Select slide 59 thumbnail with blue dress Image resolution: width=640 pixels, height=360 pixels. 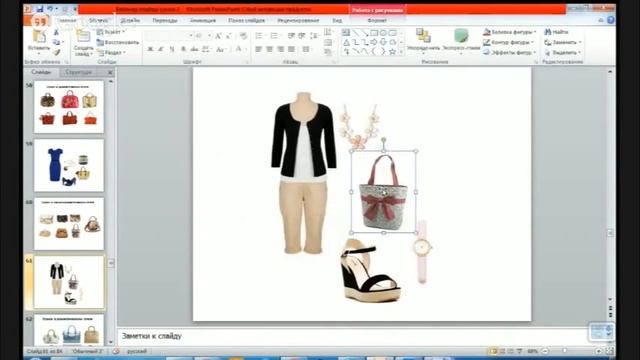coord(69,165)
